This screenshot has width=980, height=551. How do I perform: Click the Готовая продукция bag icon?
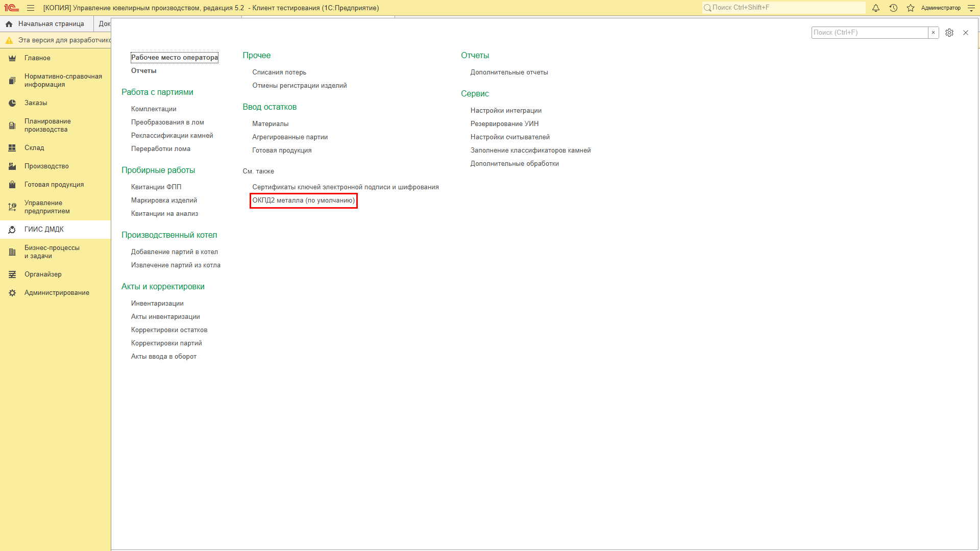click(12, 185)
